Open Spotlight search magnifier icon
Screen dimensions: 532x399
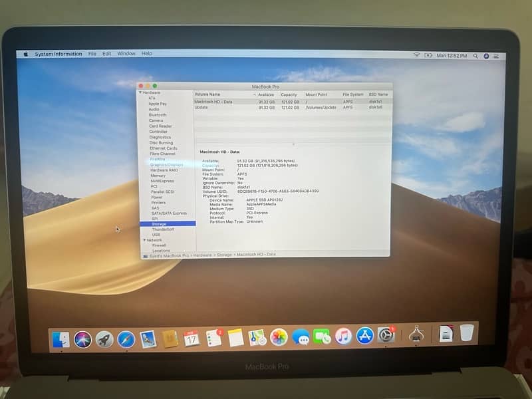476,55
